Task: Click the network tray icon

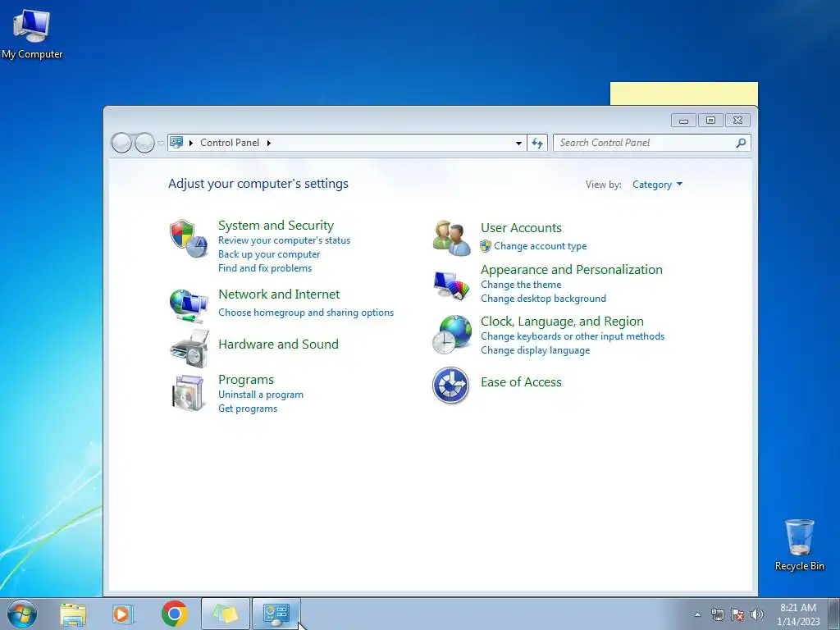Action: point(717,614)
